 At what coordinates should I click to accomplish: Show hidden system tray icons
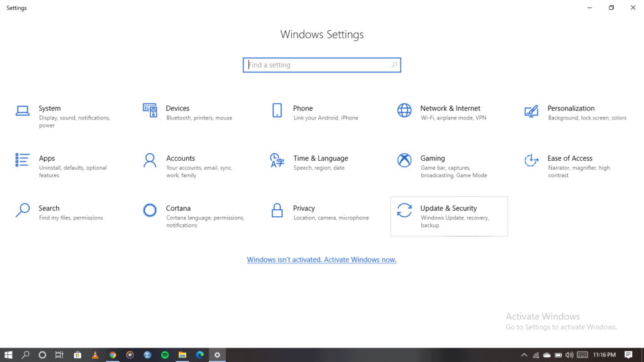click(x=524, y=355)
